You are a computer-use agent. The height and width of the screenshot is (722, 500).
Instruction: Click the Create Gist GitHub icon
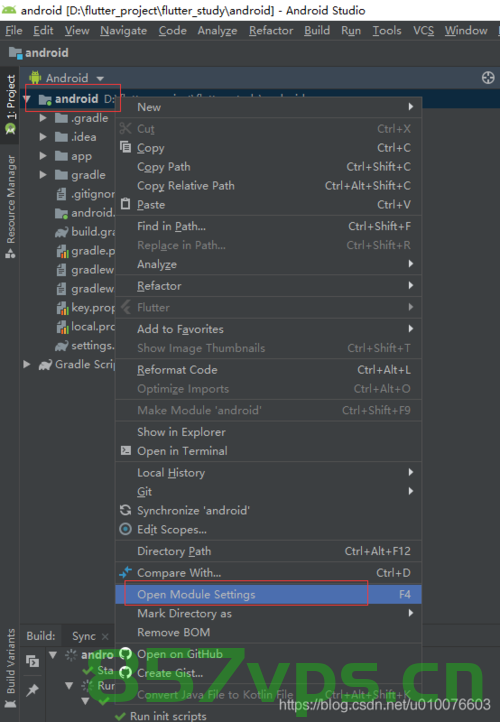[125, 673]
